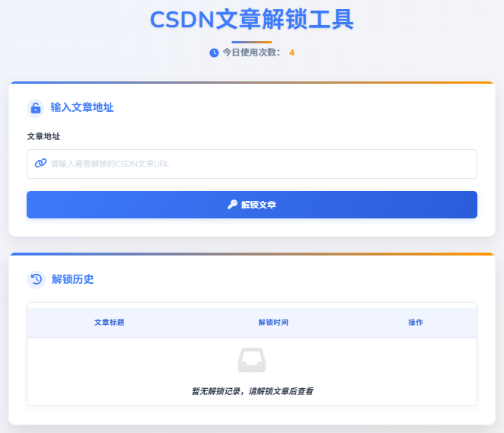Click the 解锁历史 section heading

coord(72,279)
